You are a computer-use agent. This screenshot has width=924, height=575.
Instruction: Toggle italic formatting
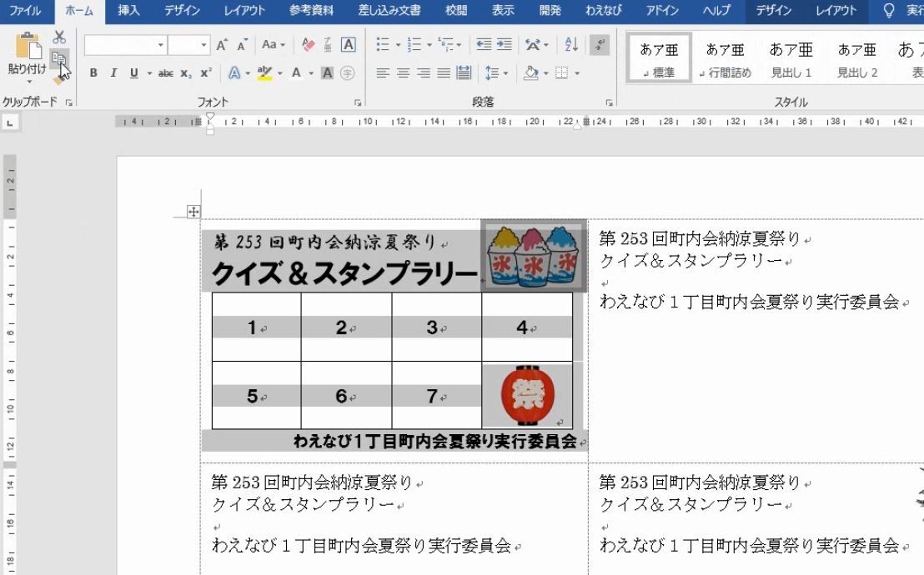tap(113, 72)
